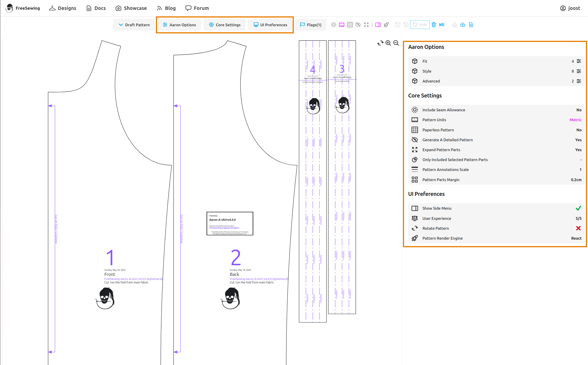Screen dimensions: 588x365
Task: Toggle the Show Side Menu checkmark
Action: coord(578,208)
